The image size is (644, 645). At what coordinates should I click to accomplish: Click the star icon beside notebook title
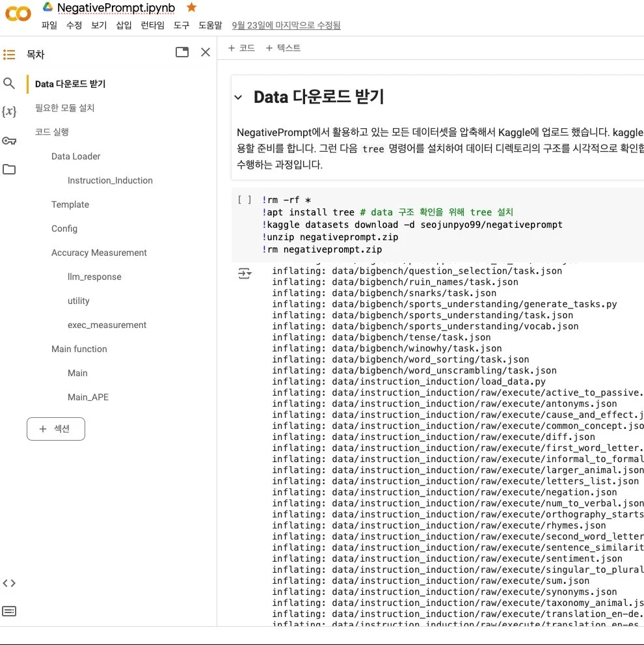pos(191,7)
